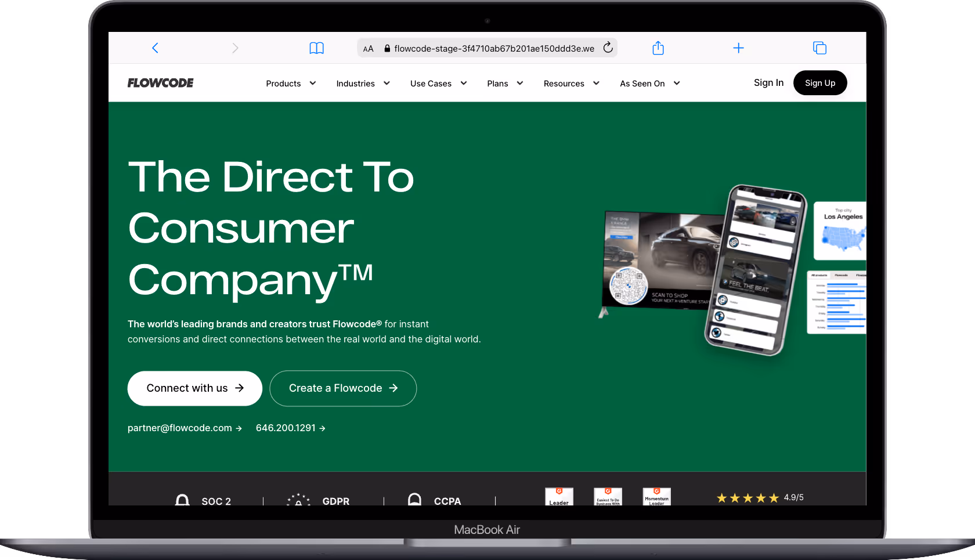Click the G2 Easiest To Do Business badge
Screen dimensions: 975x560
[608, 497]
